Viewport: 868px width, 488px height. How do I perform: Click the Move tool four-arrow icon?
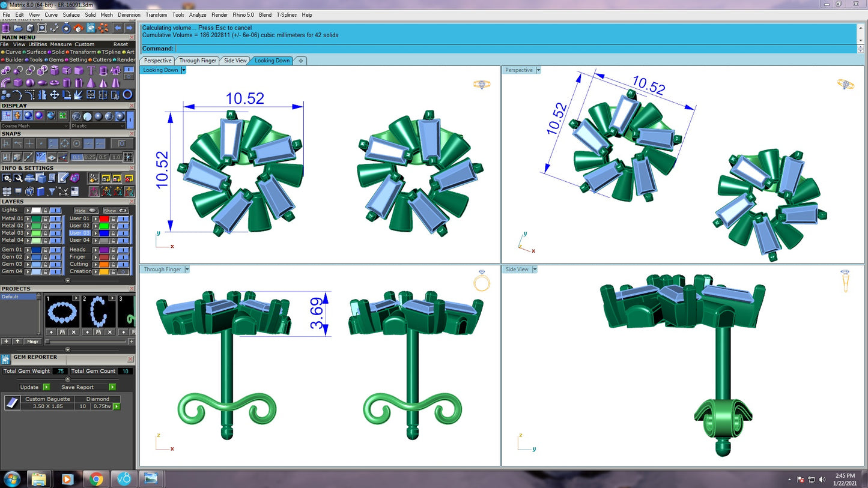[54, 94]
